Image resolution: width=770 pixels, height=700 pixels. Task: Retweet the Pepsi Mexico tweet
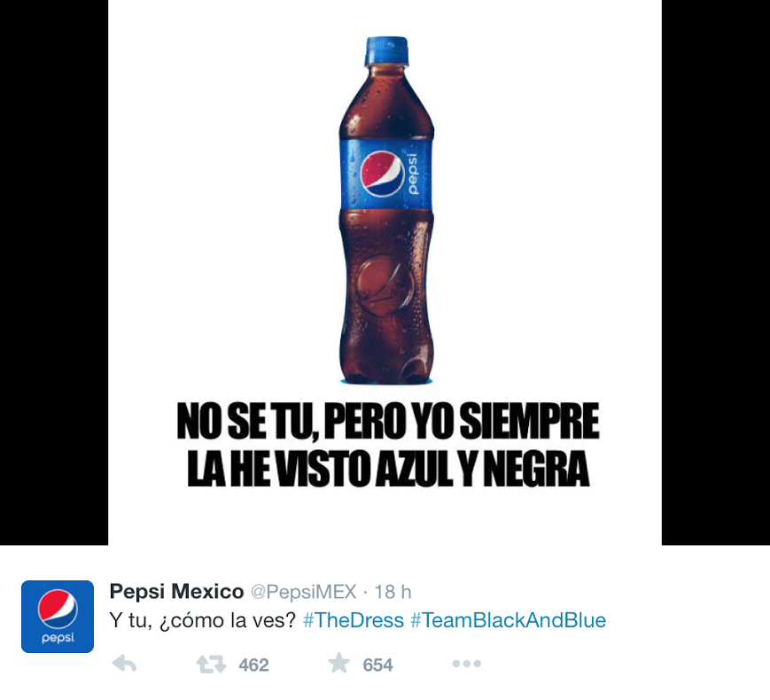(211, 665)
